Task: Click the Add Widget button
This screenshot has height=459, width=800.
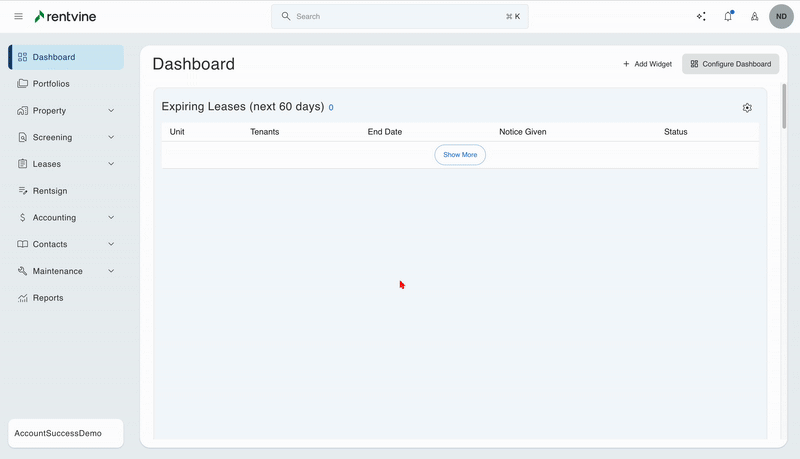Action: tap(647, 64)
